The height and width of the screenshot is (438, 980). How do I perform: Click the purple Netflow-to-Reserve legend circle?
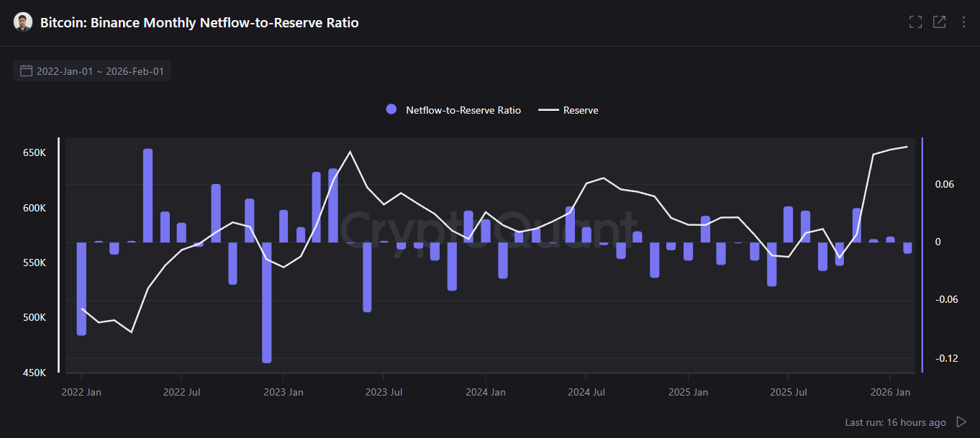pos(391,110)
